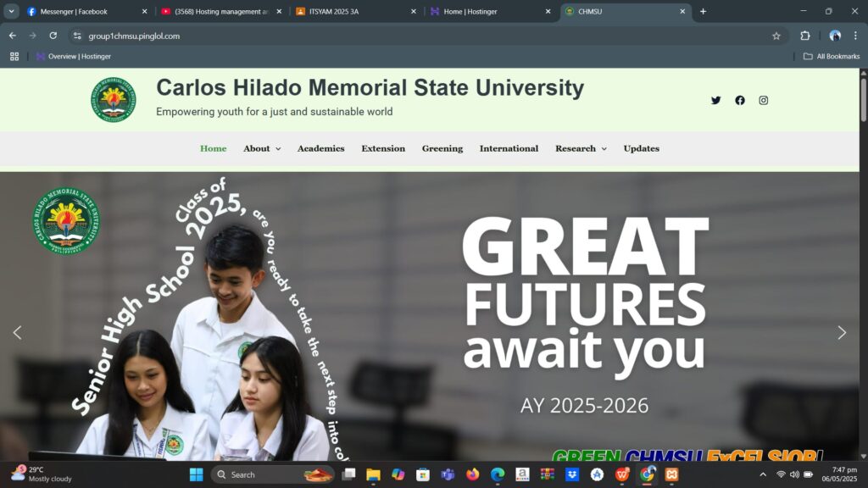
Task: Open the Facebook social icon
Action: [740, 100]
